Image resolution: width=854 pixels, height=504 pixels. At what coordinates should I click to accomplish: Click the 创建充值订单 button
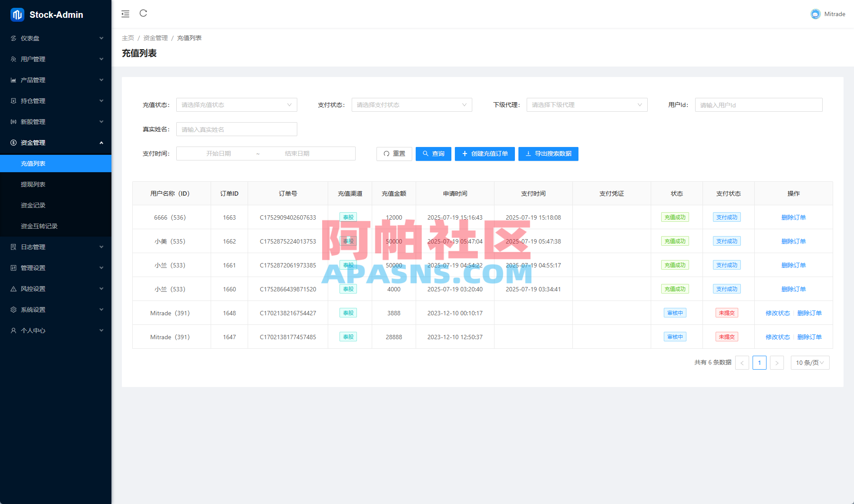[x=484, y=154]
